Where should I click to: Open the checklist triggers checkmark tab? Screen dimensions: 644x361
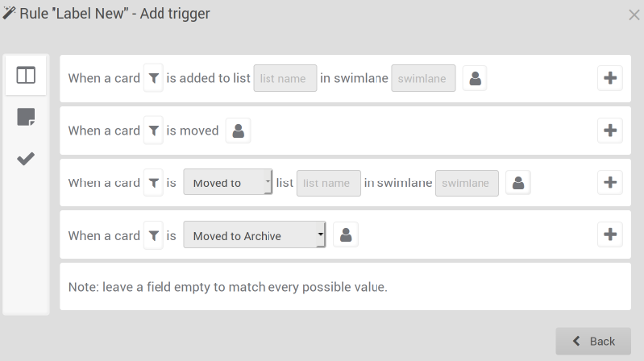(x=26, y=159)
